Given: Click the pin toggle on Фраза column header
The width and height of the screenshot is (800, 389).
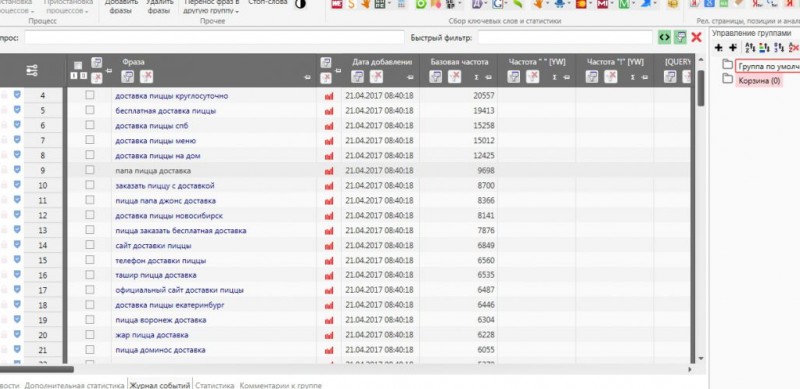Looking at the screenshot, I should pos(307,78).
